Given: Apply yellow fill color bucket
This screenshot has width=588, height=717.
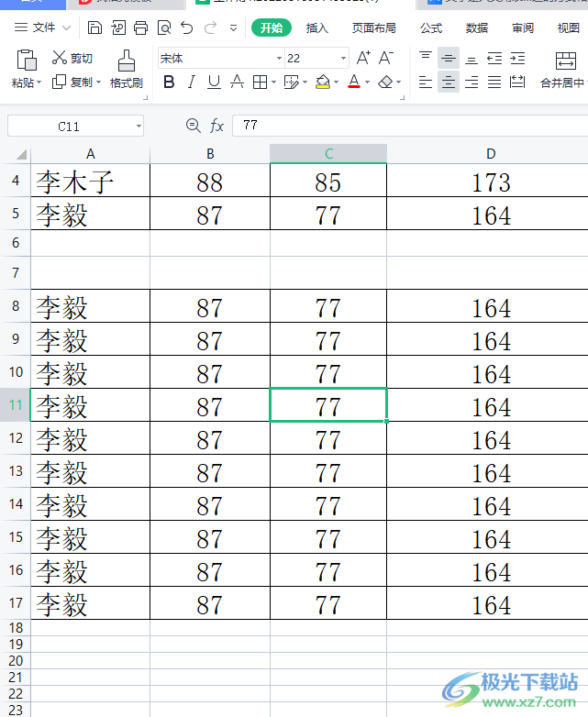Looking at the screenshot, I should click(x=323, y=83).
